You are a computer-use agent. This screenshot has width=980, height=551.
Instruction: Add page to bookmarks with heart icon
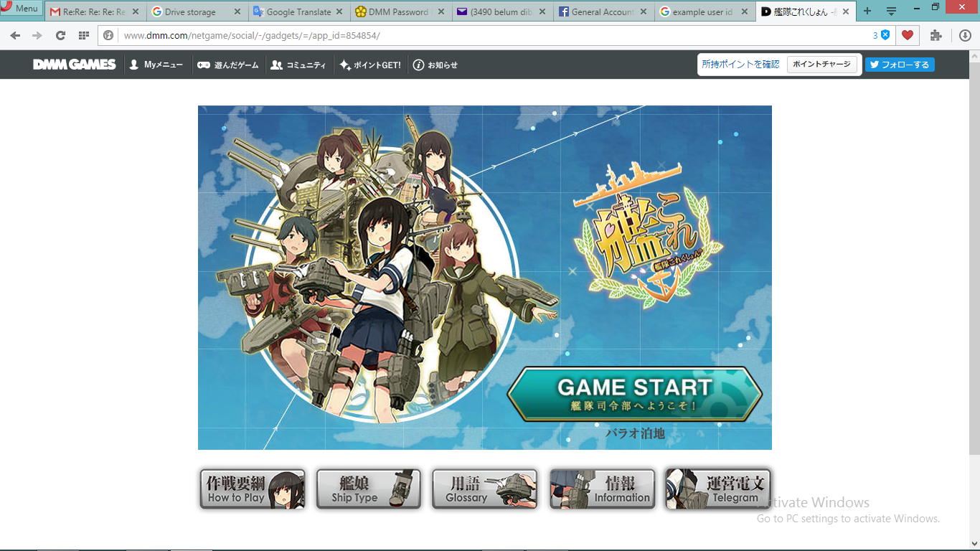click(x=907, y=35)
